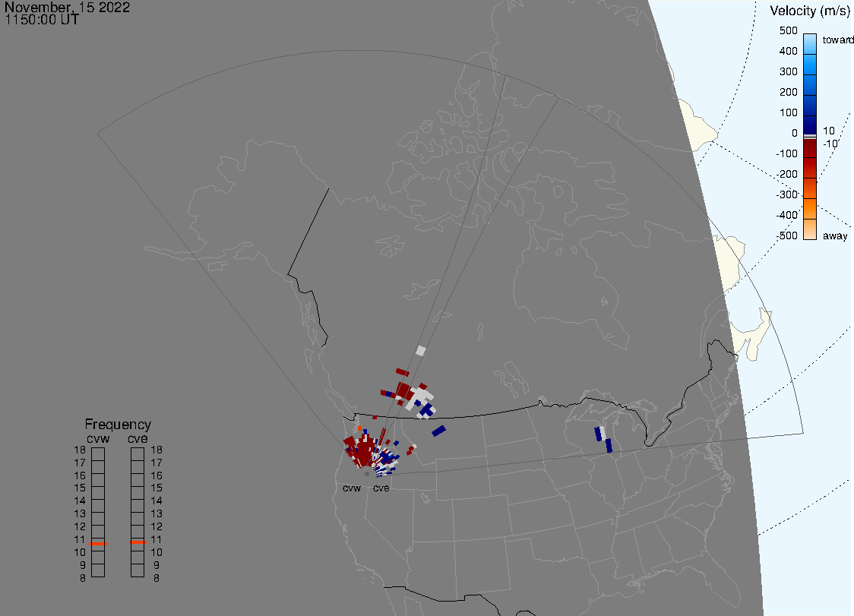Click the cve header above frequency column
The height and width of the screenshot is (616, 854).
tap(138, 439)
